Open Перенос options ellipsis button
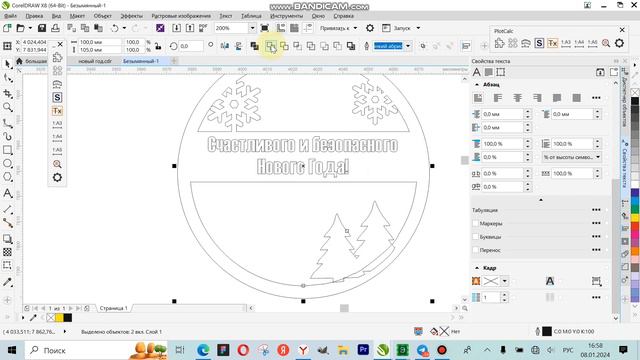The image size is (640, 360). (596, 250)
